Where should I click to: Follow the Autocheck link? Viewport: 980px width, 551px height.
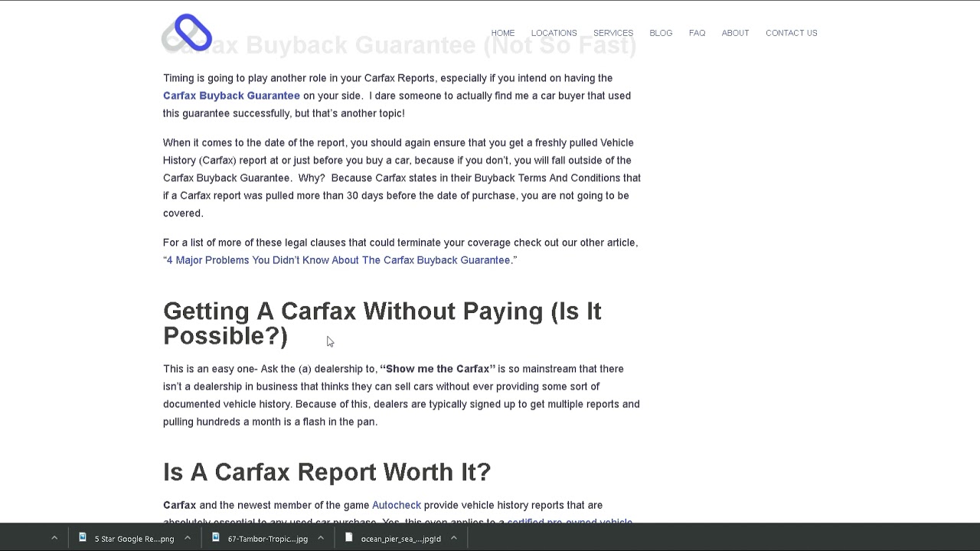tap(397, 505)
